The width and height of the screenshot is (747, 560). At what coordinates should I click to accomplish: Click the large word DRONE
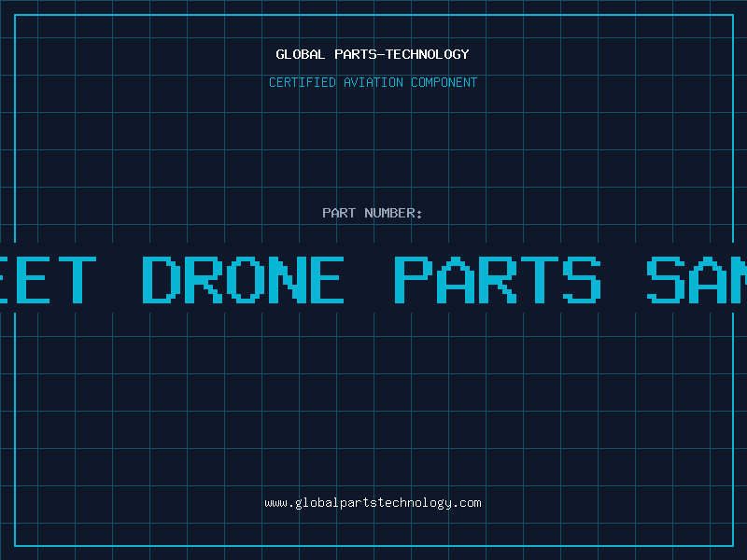pos(244,280)
